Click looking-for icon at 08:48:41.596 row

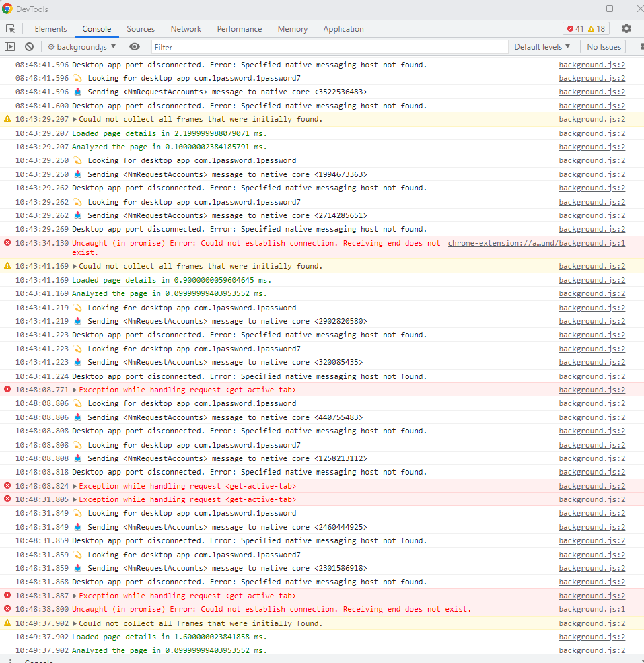tap(78, 78)
